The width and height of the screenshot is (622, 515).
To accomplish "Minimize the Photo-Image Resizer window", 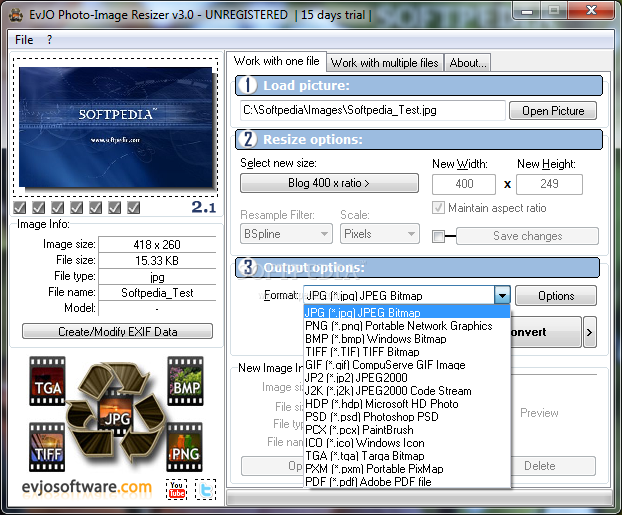I will coord(526,11).
